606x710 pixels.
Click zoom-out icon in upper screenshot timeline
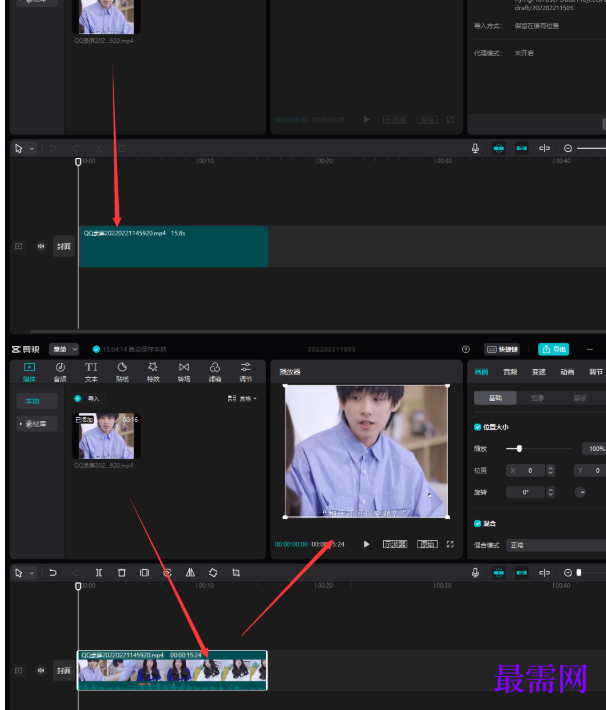pyautogui.click(x=568, y=148)
